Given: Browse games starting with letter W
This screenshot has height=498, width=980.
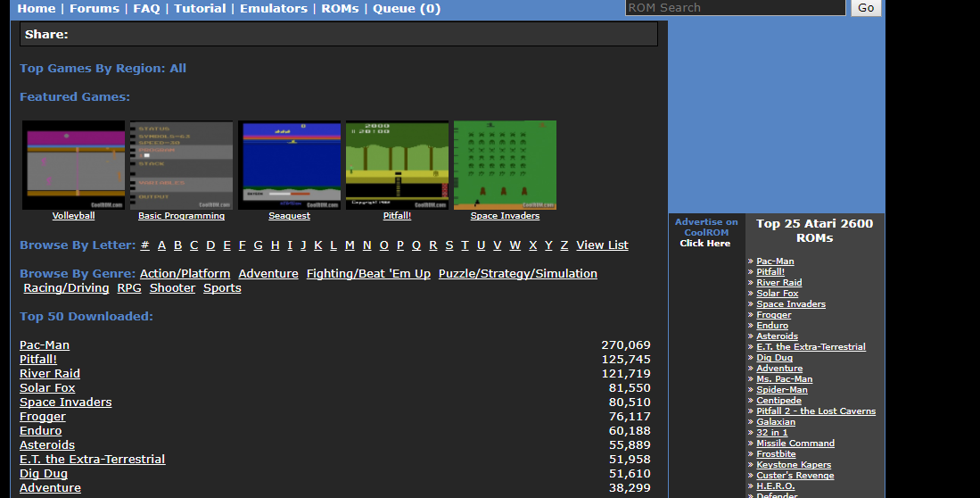Looking at the screenshot, I should [x=515, y=245].
